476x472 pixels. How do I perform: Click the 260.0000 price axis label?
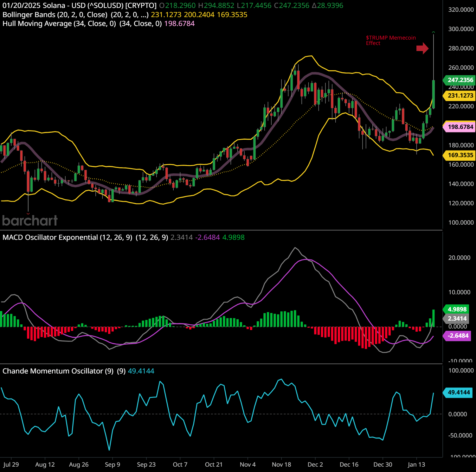click(461, 67)
